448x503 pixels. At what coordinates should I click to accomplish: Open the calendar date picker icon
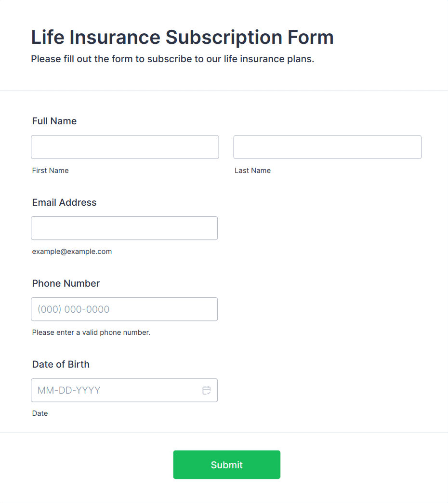point(207,390)
